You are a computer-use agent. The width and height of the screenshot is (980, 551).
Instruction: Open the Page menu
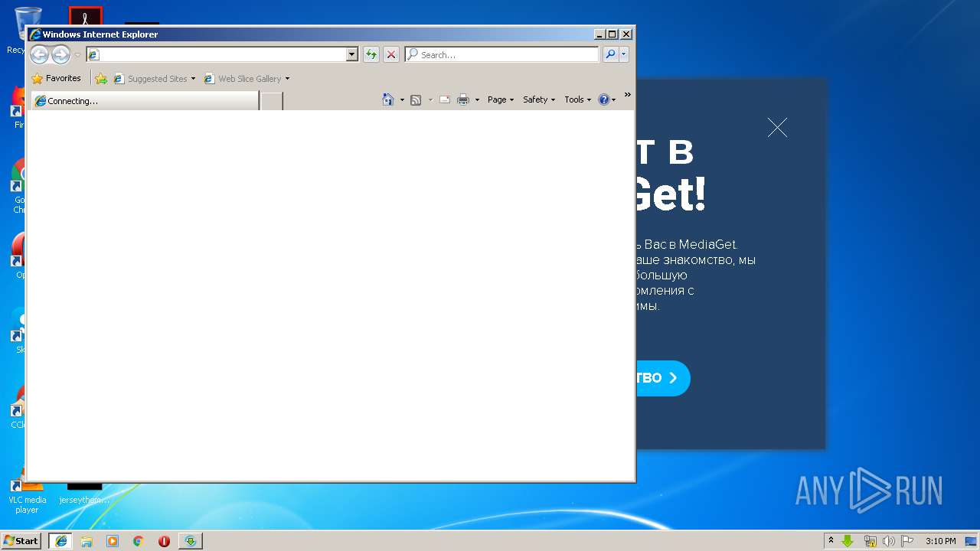coord(501,99)
